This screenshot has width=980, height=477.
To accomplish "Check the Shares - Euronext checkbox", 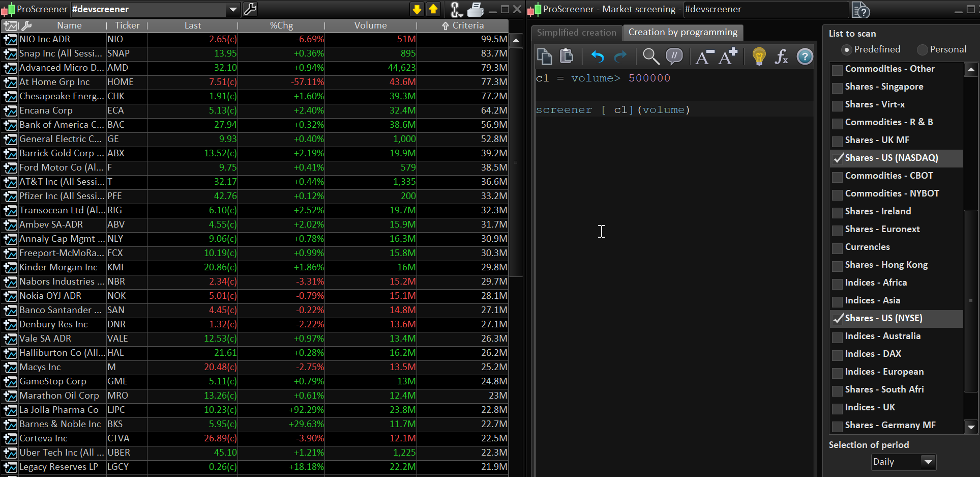I will pyautogui.click(x=837, y=231).
